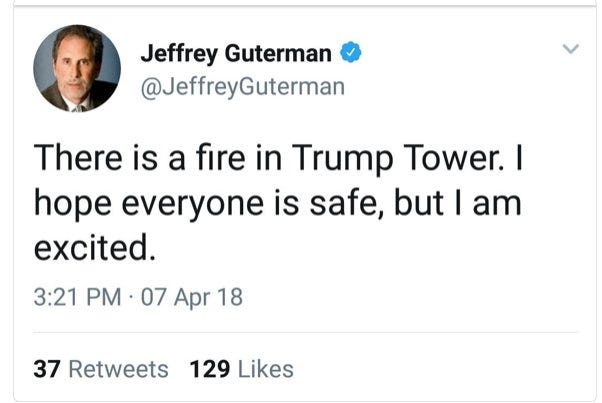Viewport: 602px width, 403px height.
Task: Select the word Likes label
Action: 266,369
